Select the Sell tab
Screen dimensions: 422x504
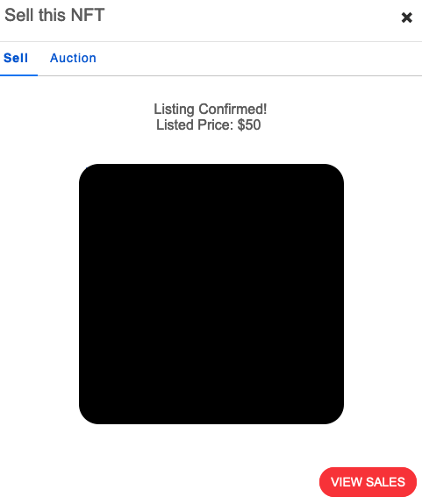[x=16, y=58]
